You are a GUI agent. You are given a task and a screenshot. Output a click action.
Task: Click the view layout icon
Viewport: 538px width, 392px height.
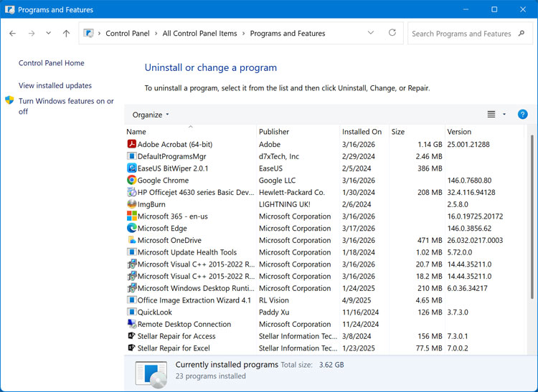491,115
